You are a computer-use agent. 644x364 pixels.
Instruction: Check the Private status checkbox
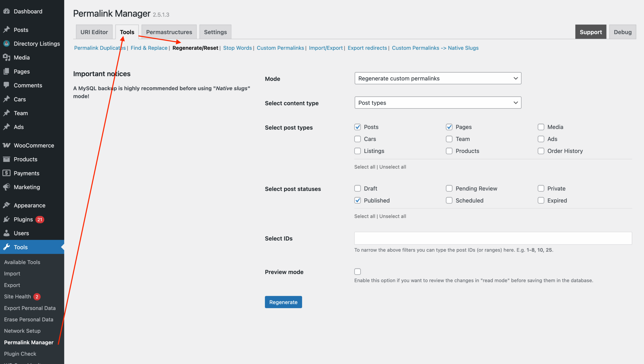tap(541, 188)
